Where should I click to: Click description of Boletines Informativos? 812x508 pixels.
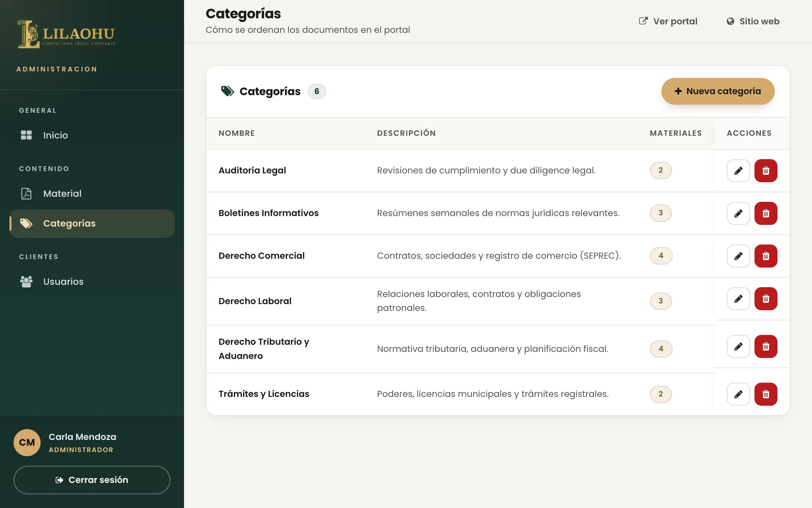point(498,213)
